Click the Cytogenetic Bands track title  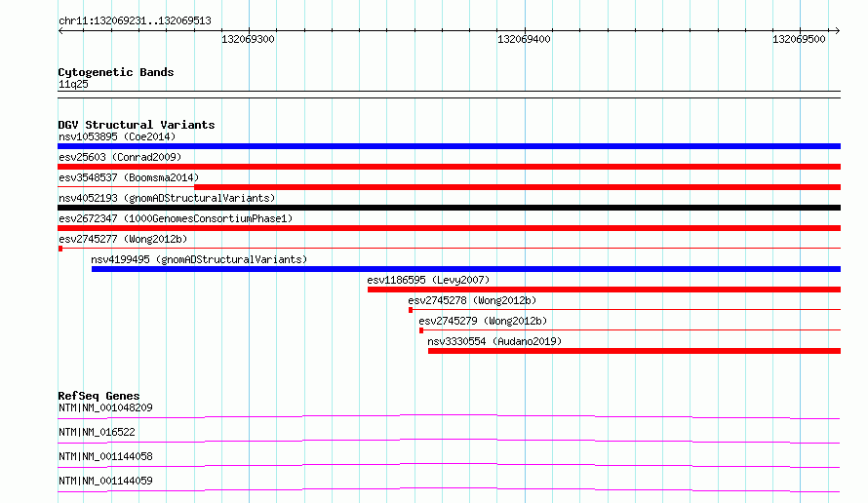116,72
